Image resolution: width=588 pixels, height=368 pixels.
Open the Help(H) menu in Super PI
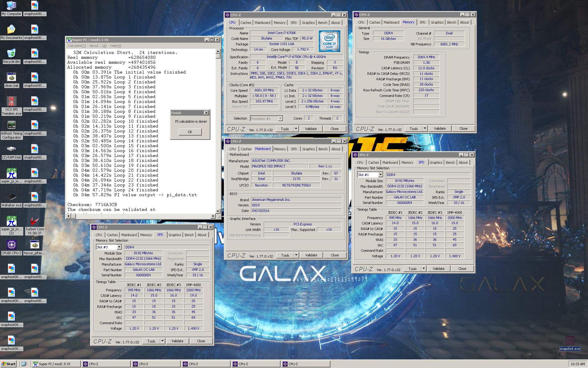click(116, 46)
